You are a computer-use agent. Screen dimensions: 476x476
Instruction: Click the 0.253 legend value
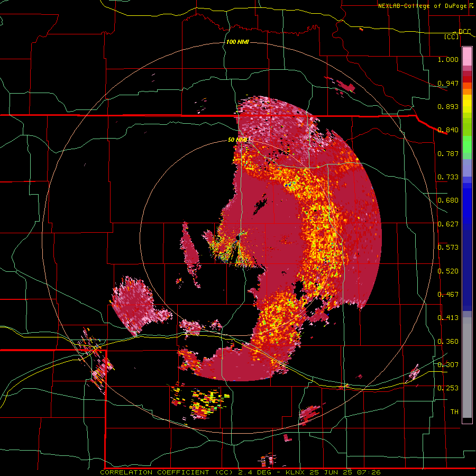coord(448,388)
